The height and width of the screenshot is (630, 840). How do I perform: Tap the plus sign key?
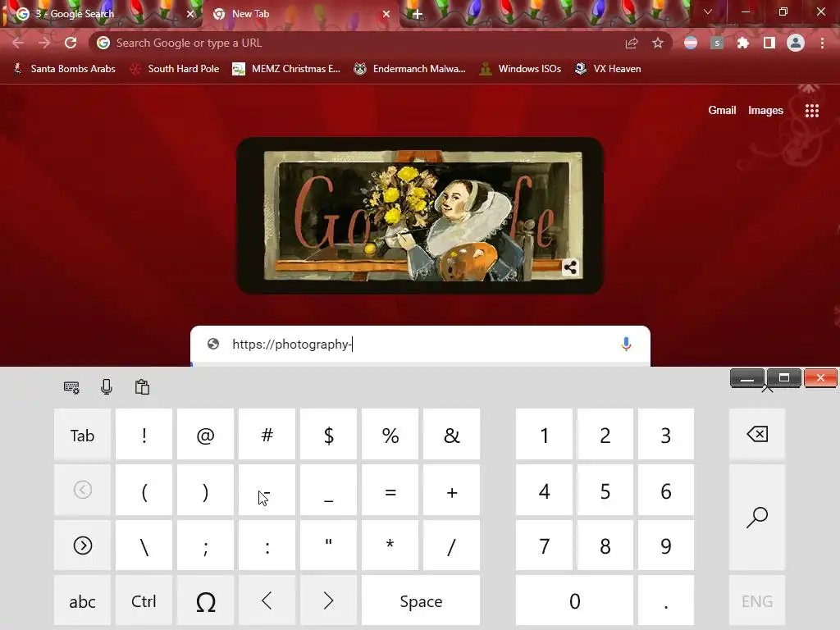[452, 491]
